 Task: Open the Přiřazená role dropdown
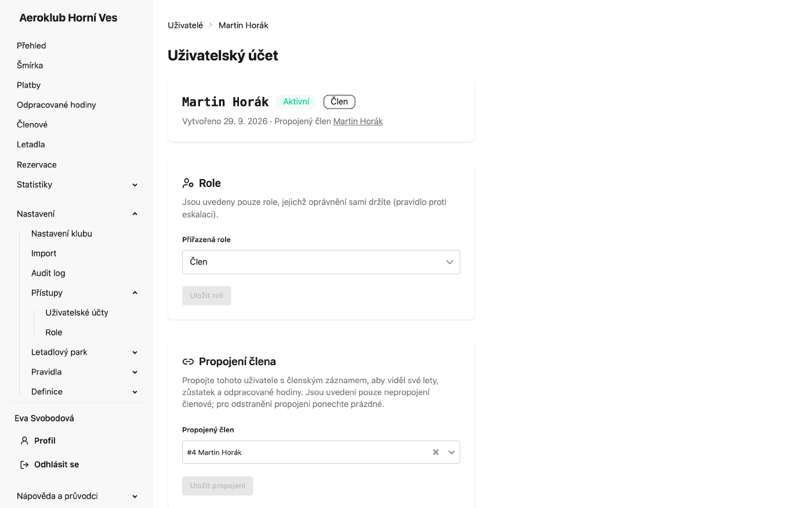pos(321,262)
